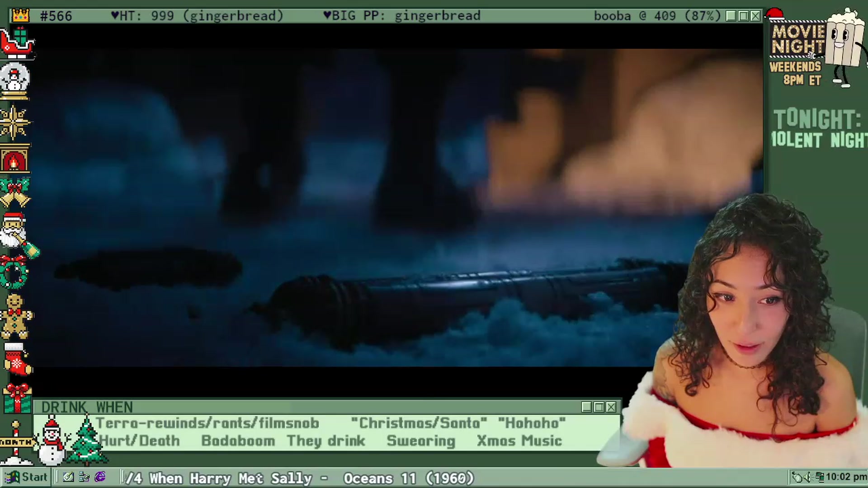Viewport: 868px width, 488px height.
Task: Click the BIG PP: gingerbread title text
Action: (401, 16)
